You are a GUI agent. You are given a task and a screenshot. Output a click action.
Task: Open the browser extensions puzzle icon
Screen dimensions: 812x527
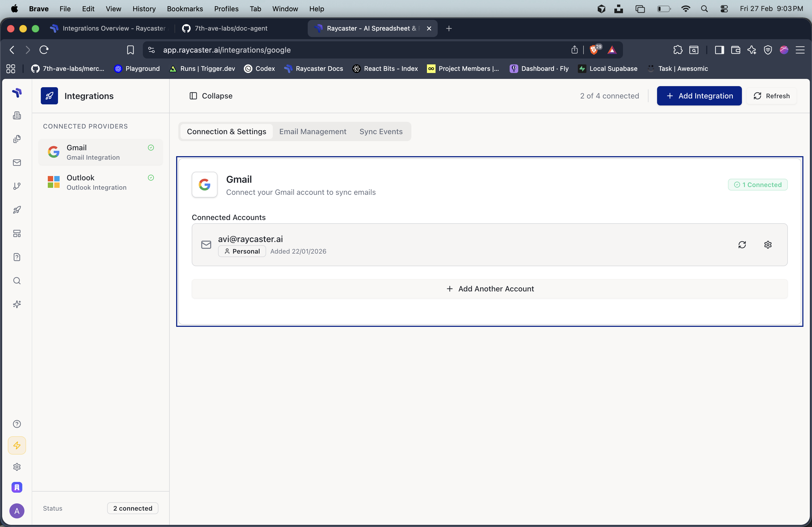[x=677, y=50]
